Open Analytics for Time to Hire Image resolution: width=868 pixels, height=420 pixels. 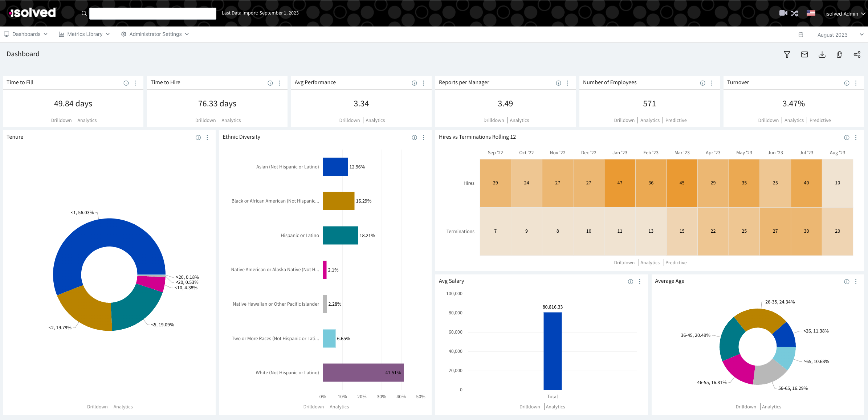[231, 120]
